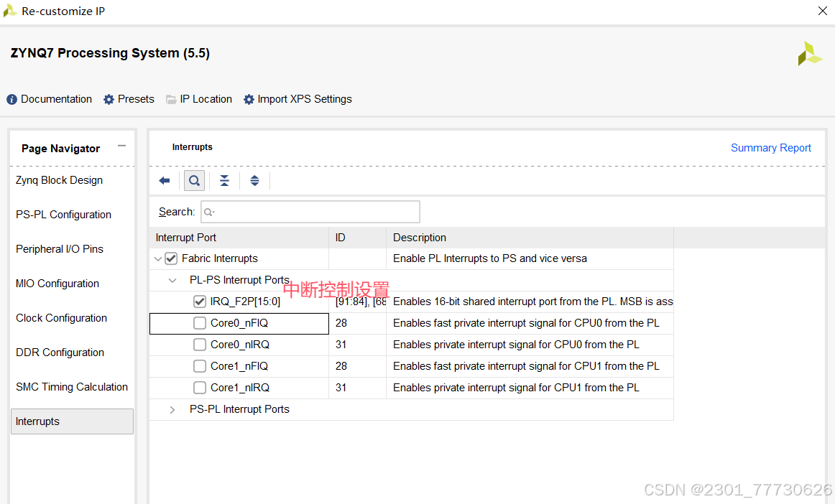Screen dimensions: 835x504
Task: Click the collapse all toolbar icon
Action: coord(225,180)
